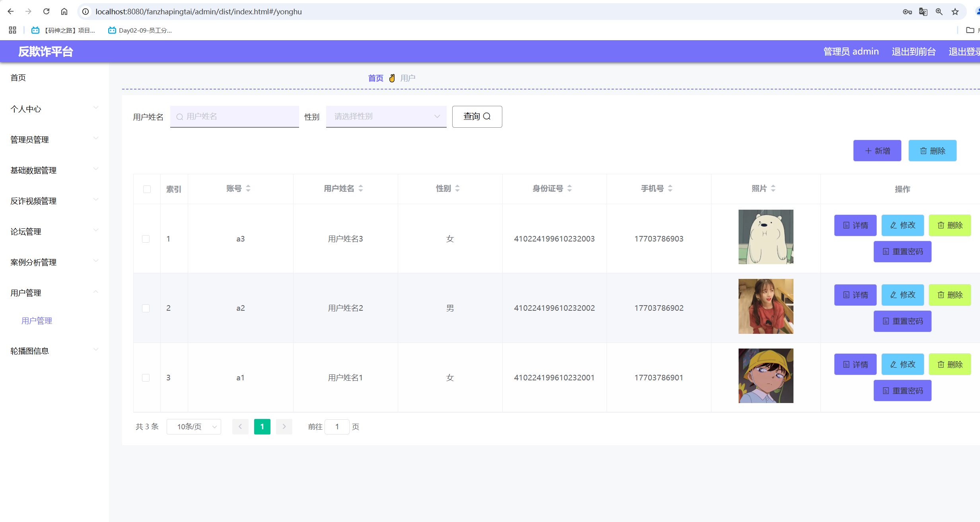Image resolution: width=980 pixels, height=522 pixels.
Task: Expand 基础数据管理 sidebar menu
Action: [x=54, y=170]
